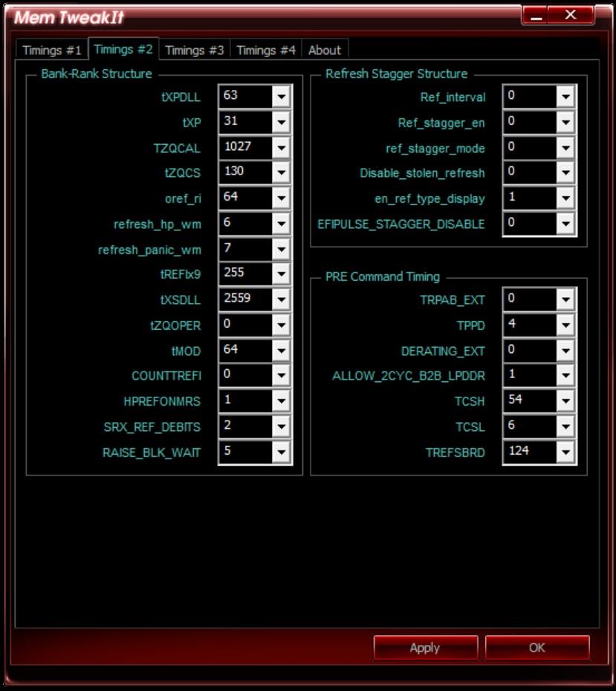Expand the Disable_stolen_refresh dropdown

[x=565, y=172]
